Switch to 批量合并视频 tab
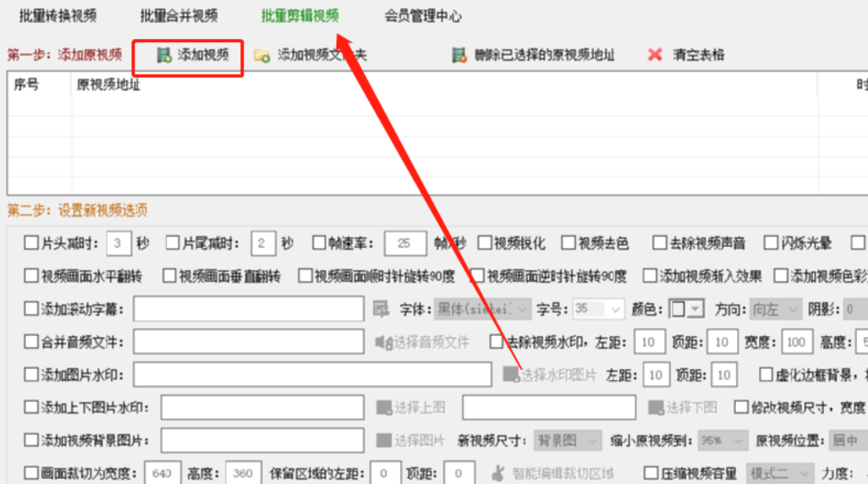 click(x=179, y=15)
